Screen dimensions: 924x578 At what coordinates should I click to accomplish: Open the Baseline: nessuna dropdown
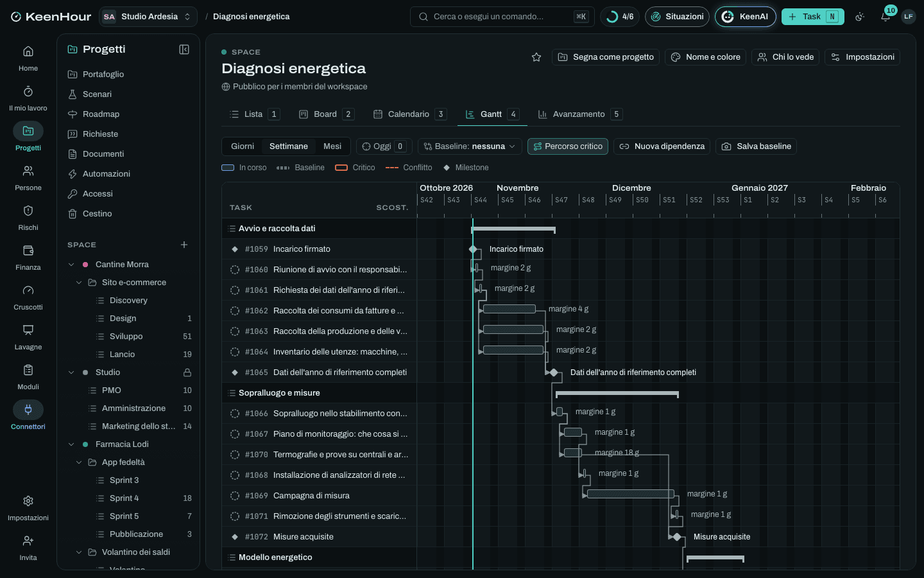point(470,146)
